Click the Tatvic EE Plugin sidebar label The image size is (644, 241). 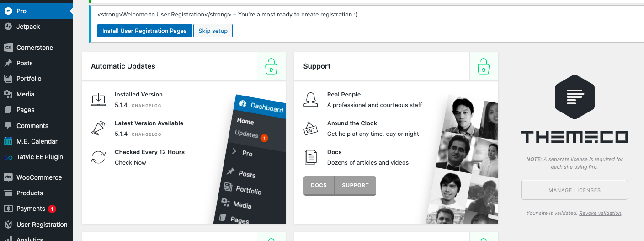[40, 157]
